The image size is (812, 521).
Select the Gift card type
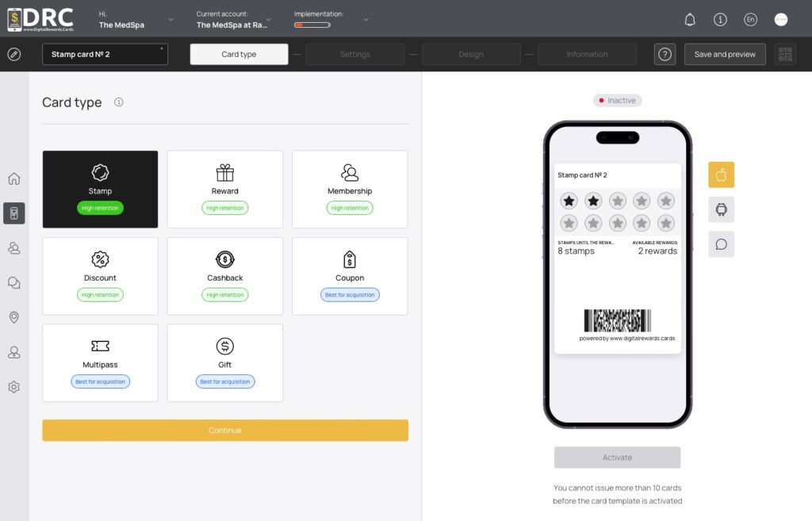click(224, 363)
